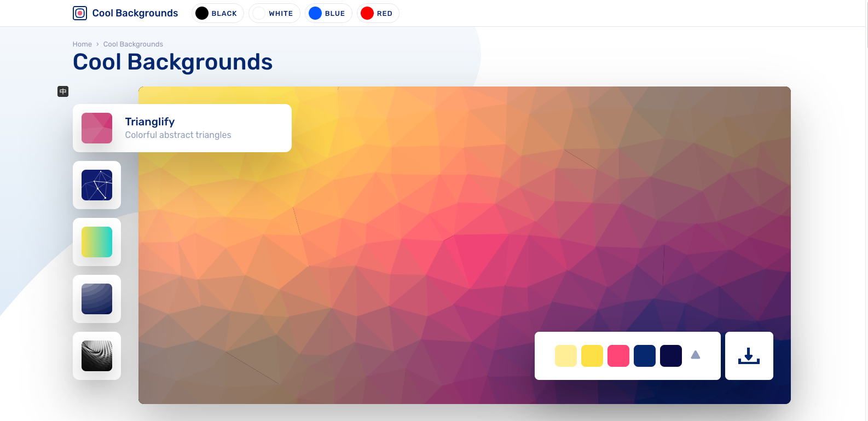Image resolution: width=868 pixels, height=421 pixels.
Task: Download the current background image
Action: click(749, 356)
